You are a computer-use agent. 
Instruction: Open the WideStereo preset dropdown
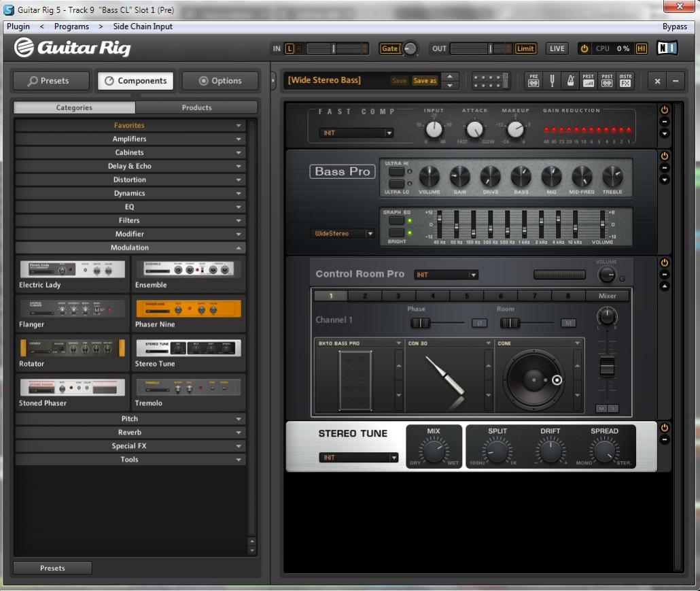343,233
